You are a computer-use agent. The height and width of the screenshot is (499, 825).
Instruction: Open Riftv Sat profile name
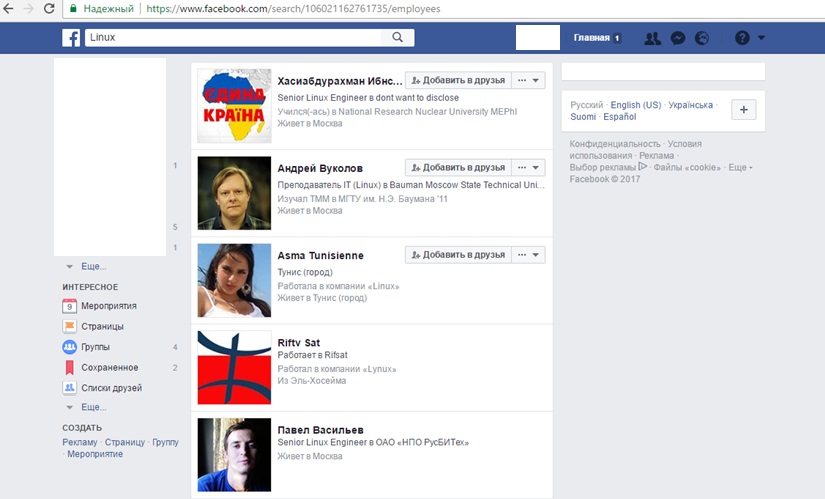298,343
